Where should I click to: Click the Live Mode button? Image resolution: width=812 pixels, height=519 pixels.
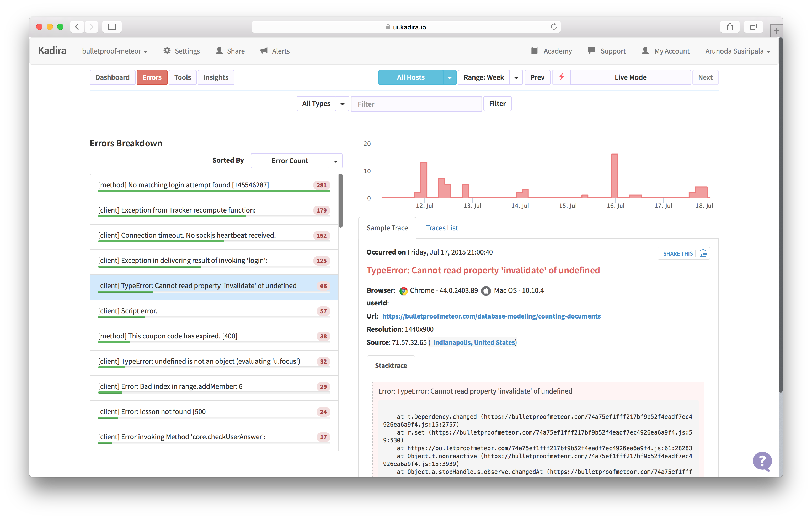coord(630,77)
